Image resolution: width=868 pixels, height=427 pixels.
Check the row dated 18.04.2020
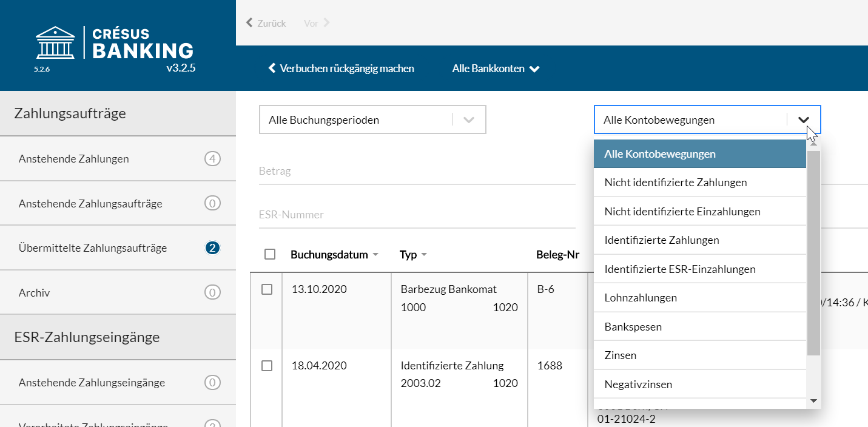point(267,366)
